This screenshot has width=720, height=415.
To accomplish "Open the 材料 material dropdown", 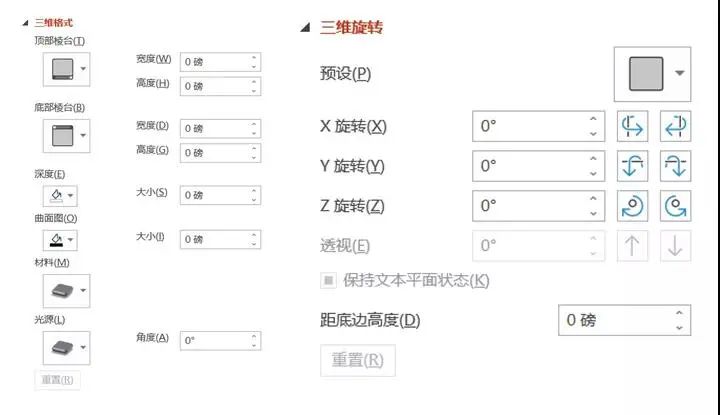I will point(67,291).
